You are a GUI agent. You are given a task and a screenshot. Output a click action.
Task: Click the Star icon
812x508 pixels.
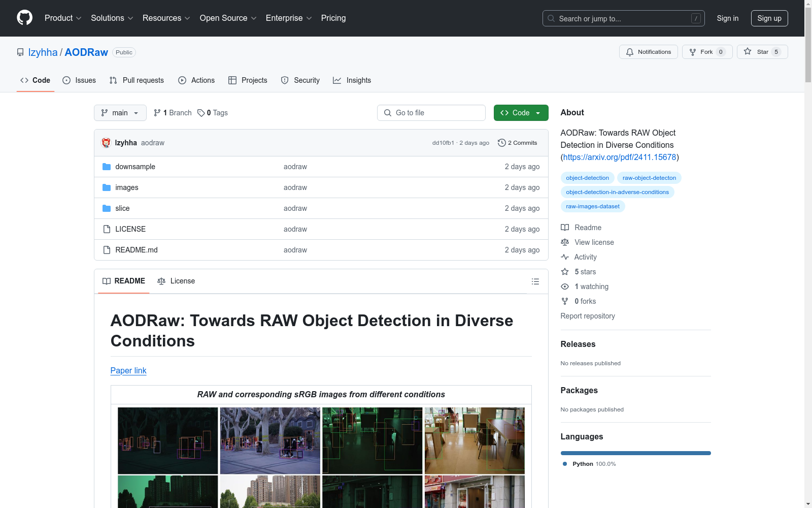coord(748,51)
